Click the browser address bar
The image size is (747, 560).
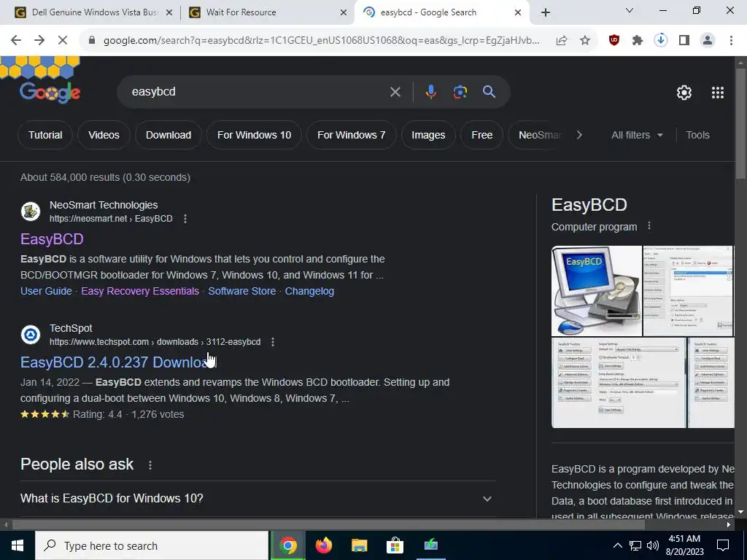(322, 41)
